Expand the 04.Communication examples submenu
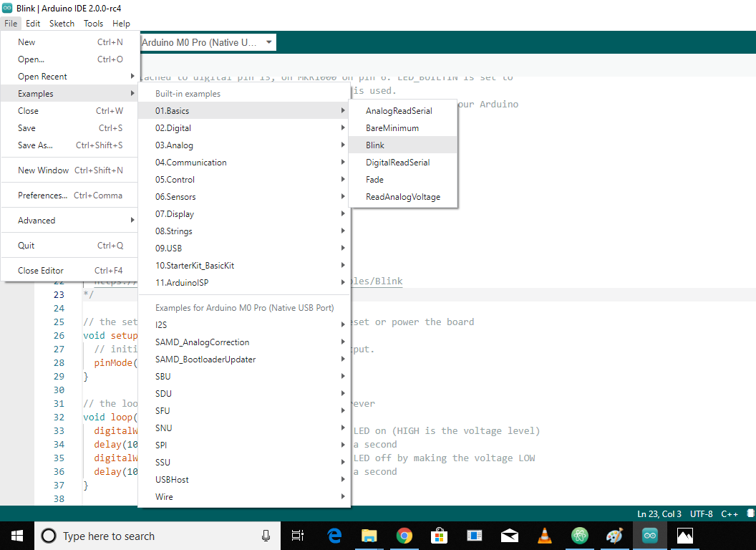 tap(244, 163)
